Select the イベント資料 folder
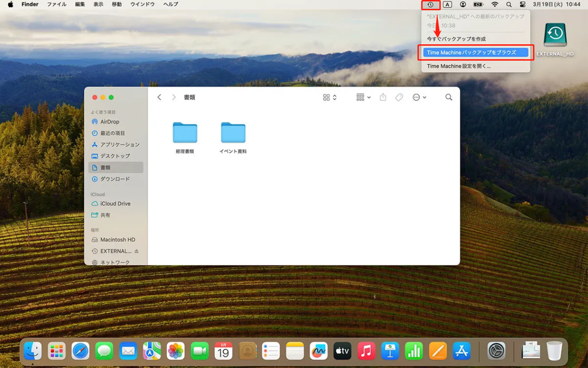Viewport: 588px width, 368px height. coord(233,138)
